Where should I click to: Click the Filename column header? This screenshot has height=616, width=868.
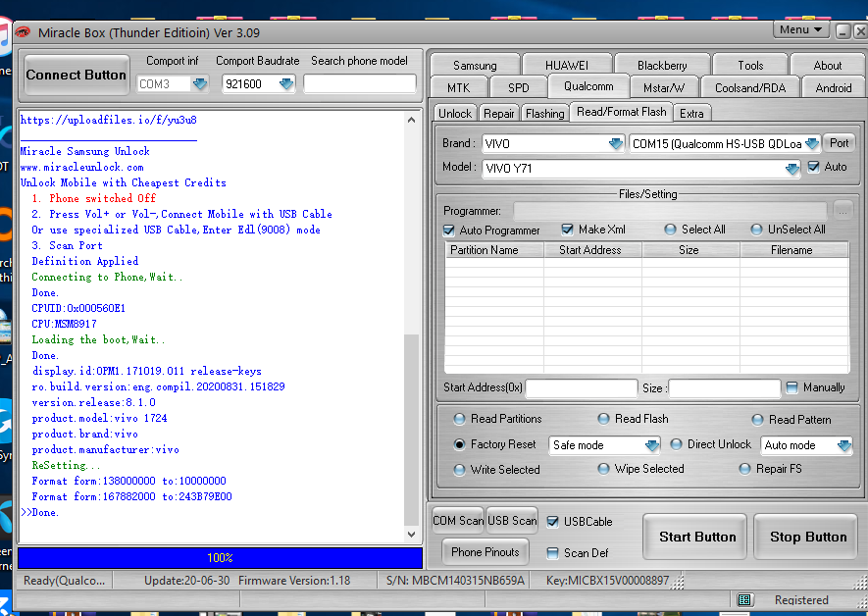[x=792, y=250]
